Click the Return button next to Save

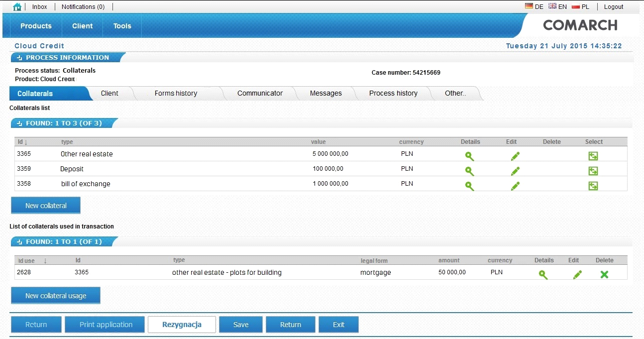291,325
